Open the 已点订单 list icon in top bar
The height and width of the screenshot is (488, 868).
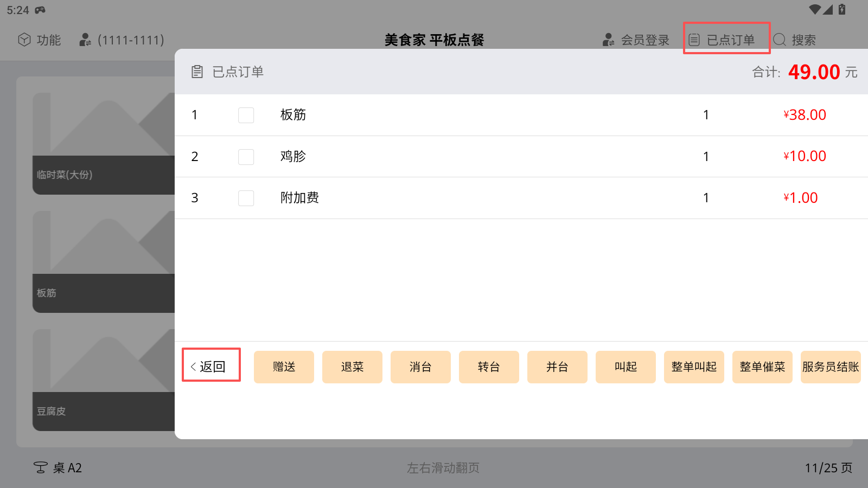pyautogui.click(x=694, y=40)
